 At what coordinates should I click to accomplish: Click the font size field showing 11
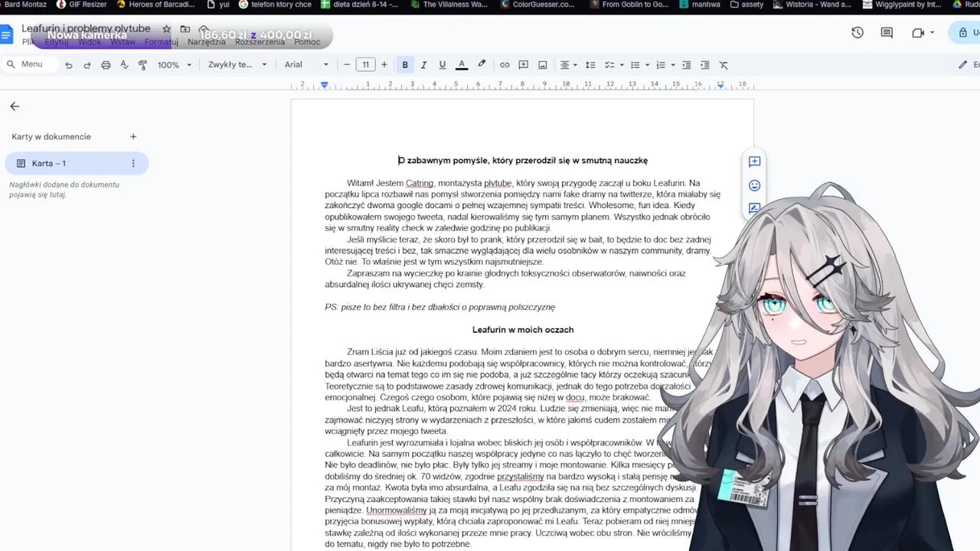(366, 65)
